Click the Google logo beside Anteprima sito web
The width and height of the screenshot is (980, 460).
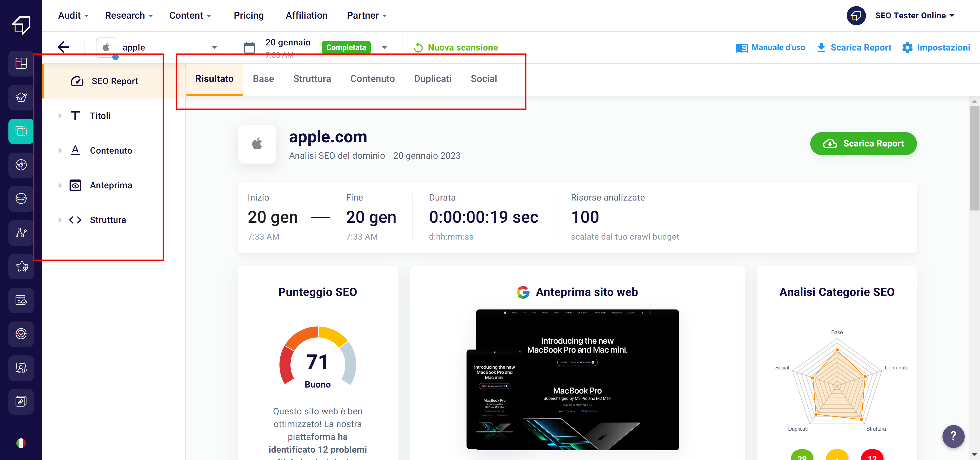(523, 292)
